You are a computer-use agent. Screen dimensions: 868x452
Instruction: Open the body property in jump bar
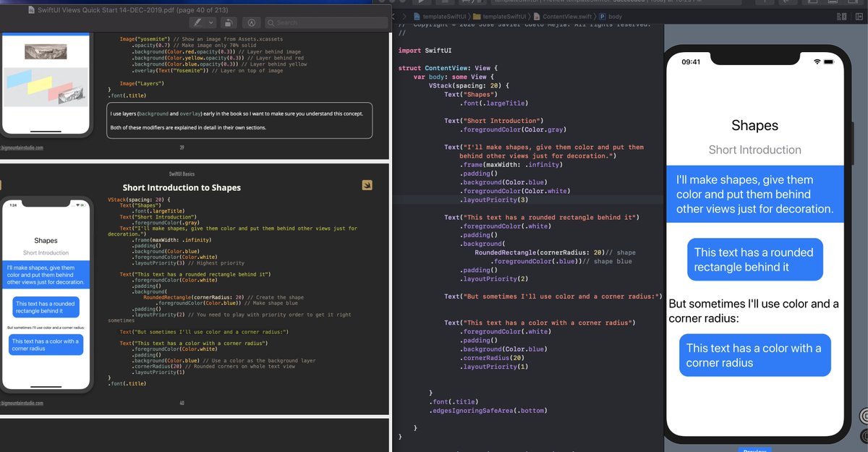pos(610,16)
